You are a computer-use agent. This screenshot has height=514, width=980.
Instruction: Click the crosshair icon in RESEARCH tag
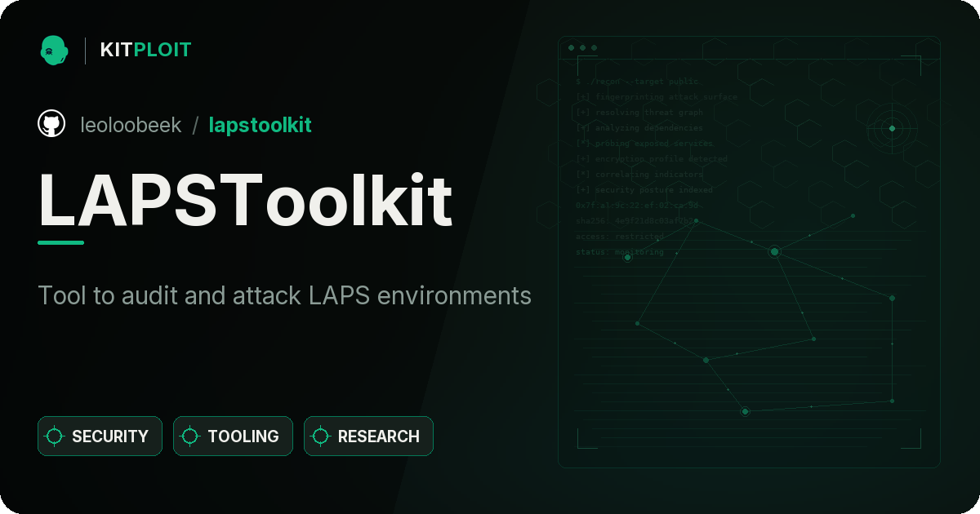pos(321,436)
